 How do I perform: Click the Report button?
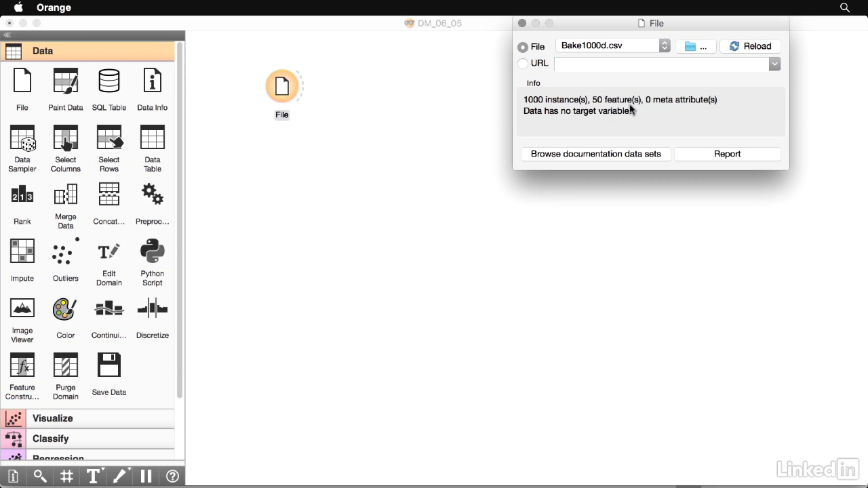point(728,154)
